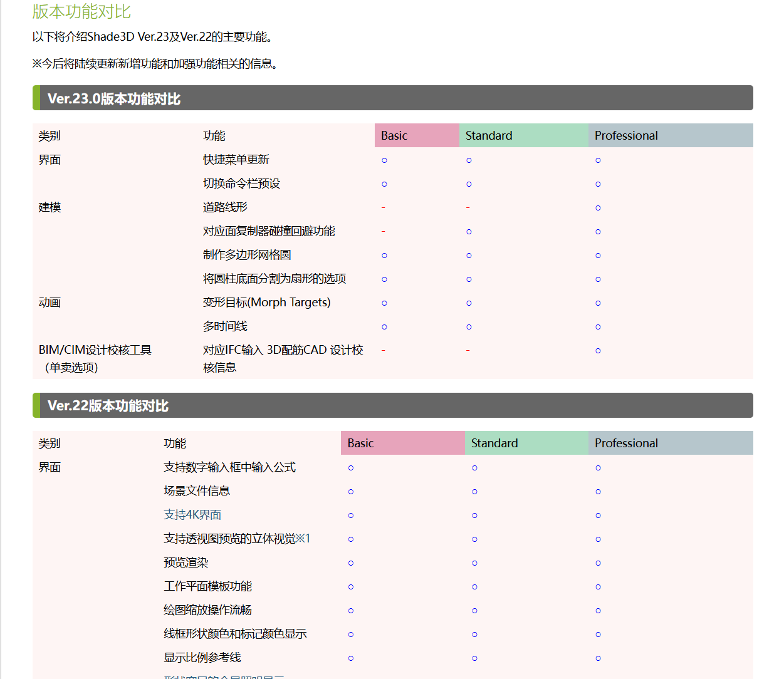The image size is (784, 679).
Task: Select the 将圆柱底面分割为扇形的选项 text
Action: 274,279
